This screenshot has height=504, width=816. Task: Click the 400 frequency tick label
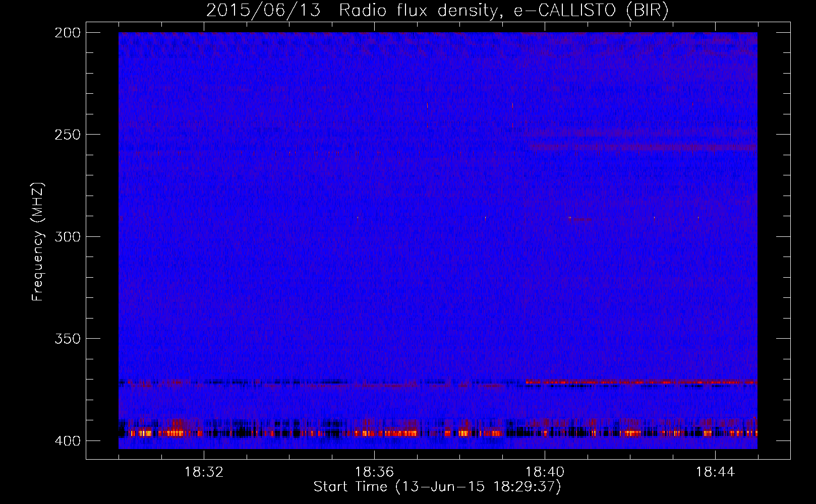click(68, 441)
